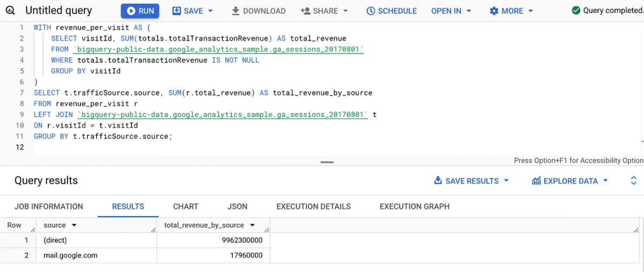Click the ga_sessions table link on line 3

[218, 49]
